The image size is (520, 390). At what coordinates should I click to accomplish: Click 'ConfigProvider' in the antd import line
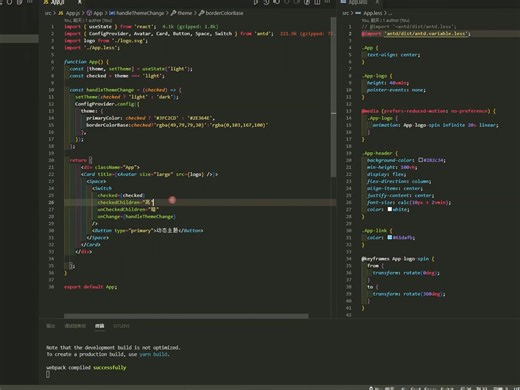[x=109, y=34]
